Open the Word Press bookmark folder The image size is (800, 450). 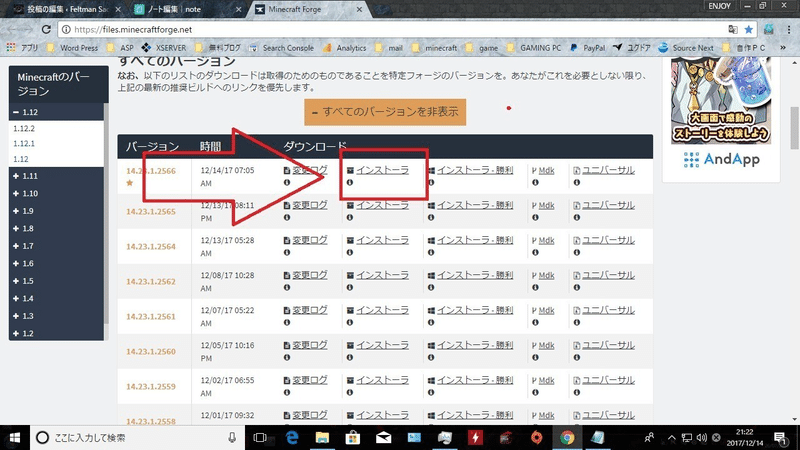pos(73,48)
